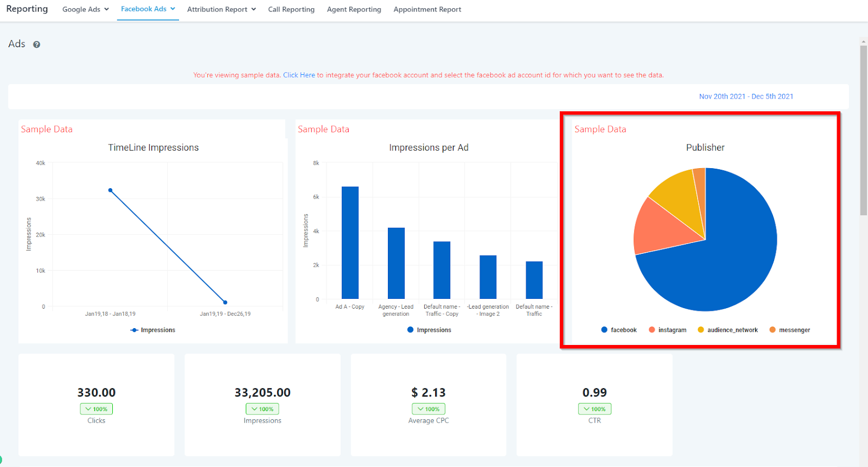Click the help question mark beside Ads
This screenshot has width=868, height=467.
[x=36, y=44]
